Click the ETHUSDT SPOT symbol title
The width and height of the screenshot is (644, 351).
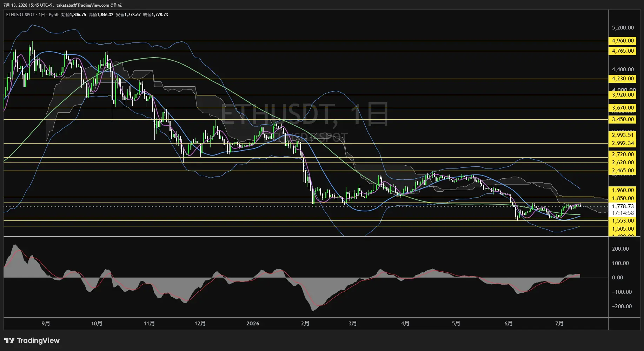click(x=20, y=15)
